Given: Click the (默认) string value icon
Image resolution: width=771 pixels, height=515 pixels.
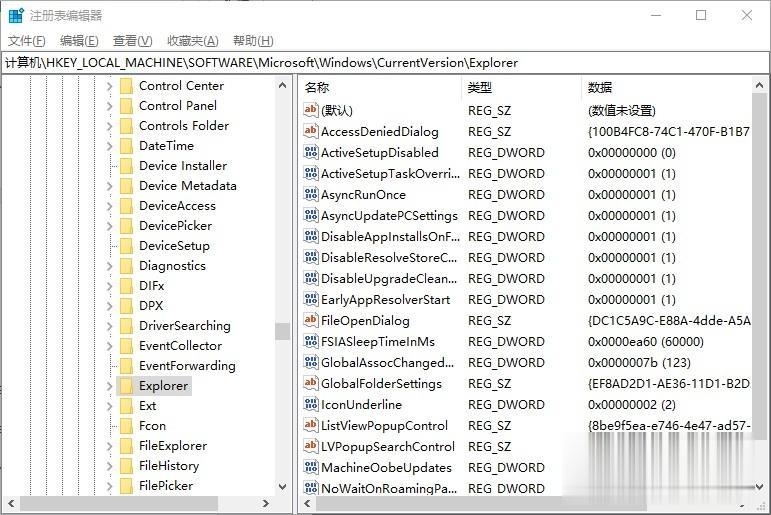Looking at the screenshot, I should click(x=310, y=110).
